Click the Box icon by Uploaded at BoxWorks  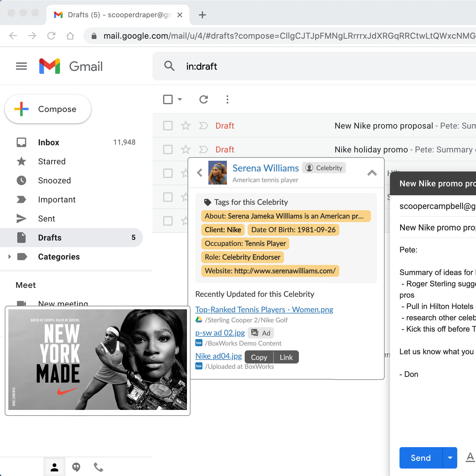tap(199, 366)
